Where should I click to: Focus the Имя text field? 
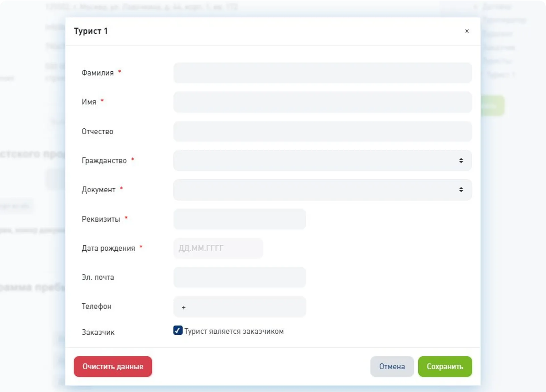pyautogui.click(x=322, y=102)
